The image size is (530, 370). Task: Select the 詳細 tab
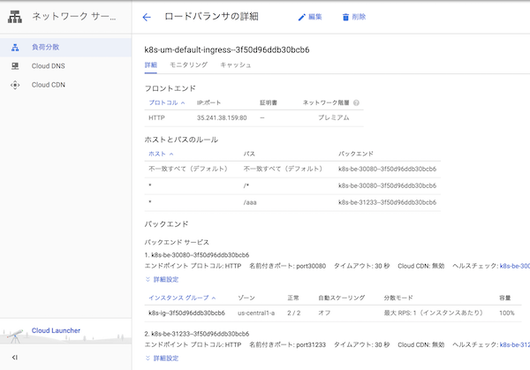(x=151, y=65)
